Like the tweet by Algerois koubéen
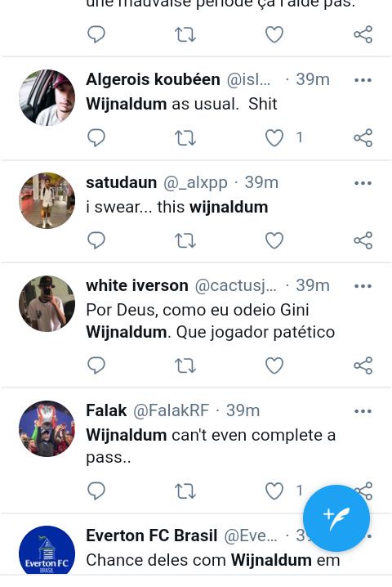This screenshot has width=392, height=587. [274, 138]
